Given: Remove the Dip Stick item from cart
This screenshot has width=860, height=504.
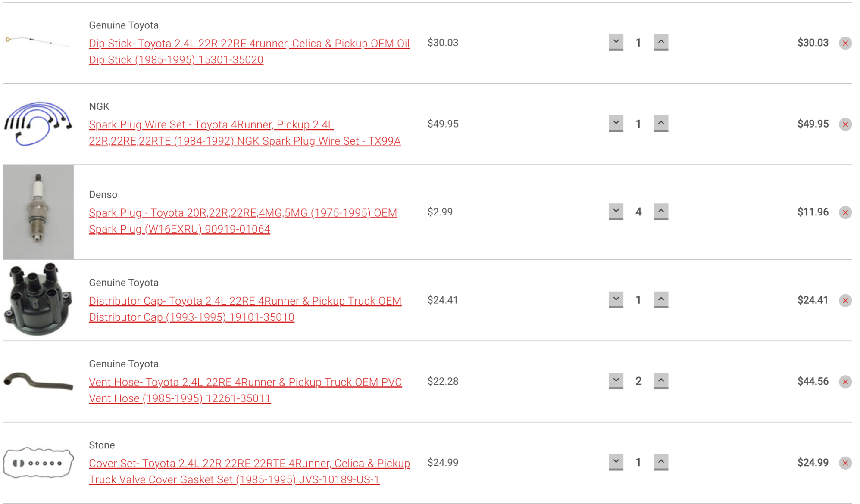Looking at the screenshot, I should (x=845, y=43).
